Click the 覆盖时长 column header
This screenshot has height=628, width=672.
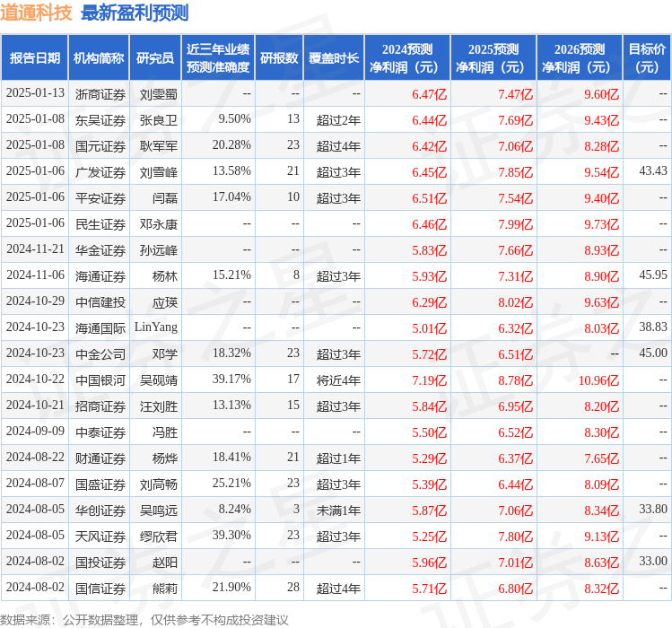(x=334, y=58)
